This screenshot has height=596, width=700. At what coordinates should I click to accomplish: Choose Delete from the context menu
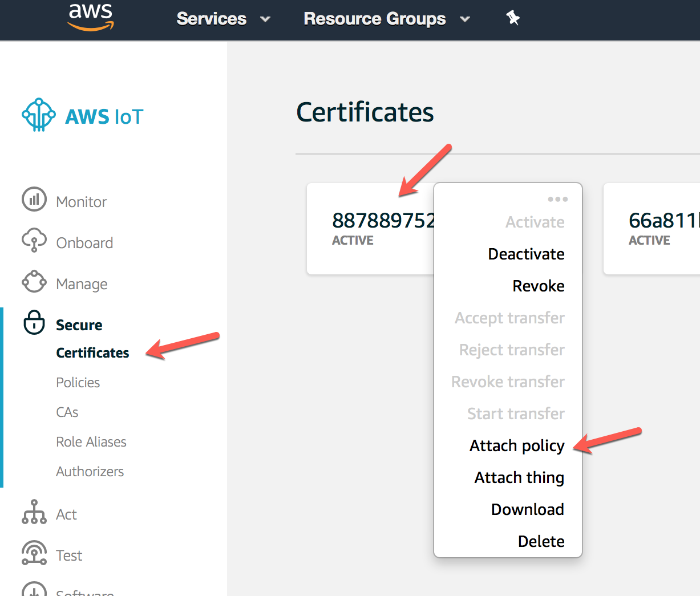tap(541, 541)
